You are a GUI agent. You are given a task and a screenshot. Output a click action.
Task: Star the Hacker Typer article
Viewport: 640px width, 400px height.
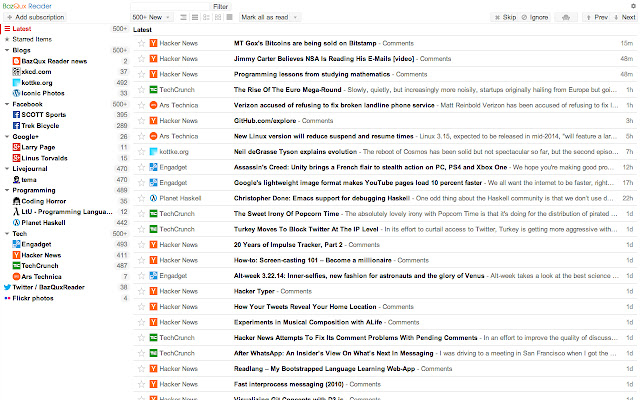pos(141,291)
